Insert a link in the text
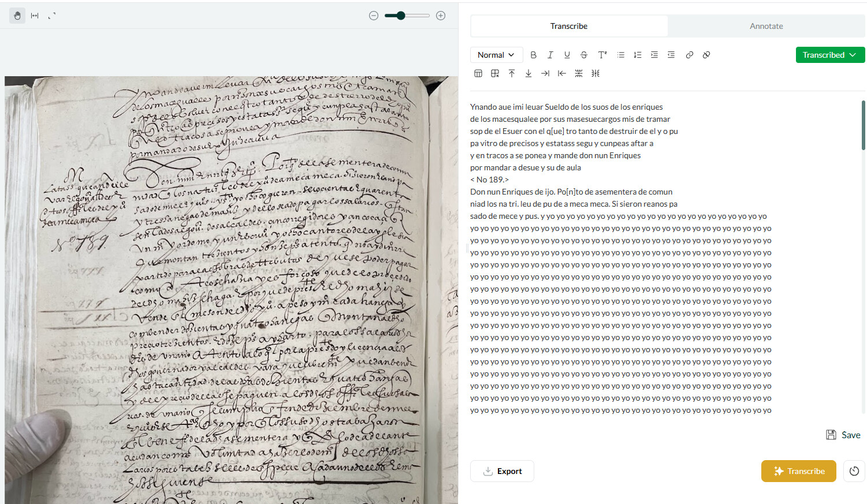The width and height of the screenshot is (867, 504). click(689, 55)
